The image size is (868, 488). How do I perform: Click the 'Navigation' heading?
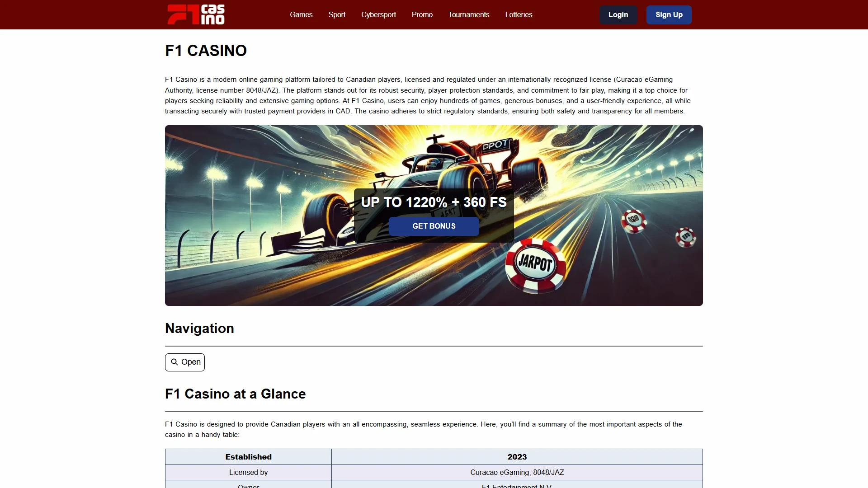(199, 328)
